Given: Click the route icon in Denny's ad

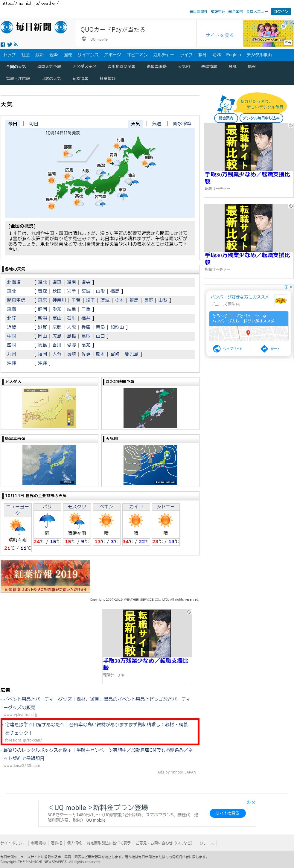Looking at the screenshot, I should (x=264, y=349).
